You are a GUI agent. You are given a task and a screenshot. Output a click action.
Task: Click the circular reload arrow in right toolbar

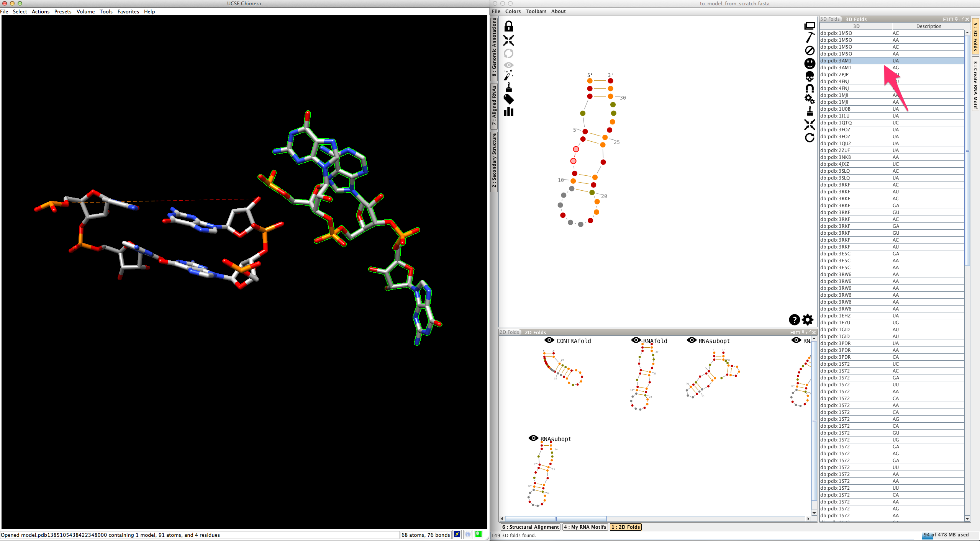click(x=809, y=137)
